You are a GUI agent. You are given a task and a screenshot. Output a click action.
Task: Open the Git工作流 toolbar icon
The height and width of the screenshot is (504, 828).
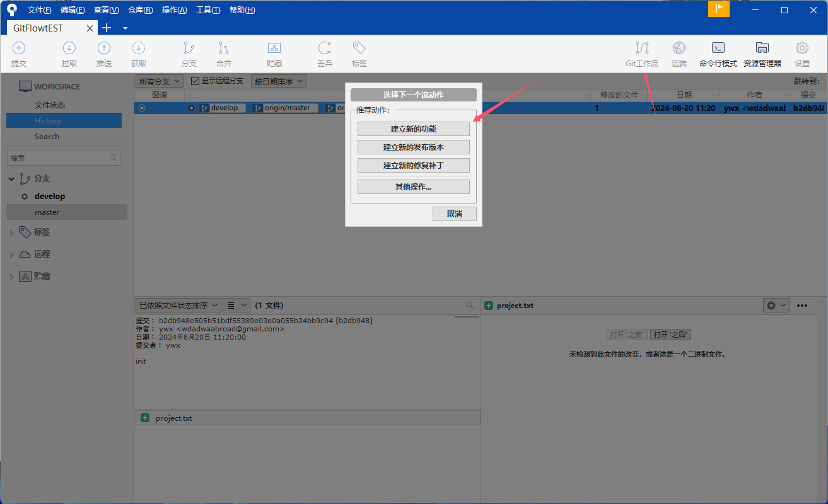point(642,48)
